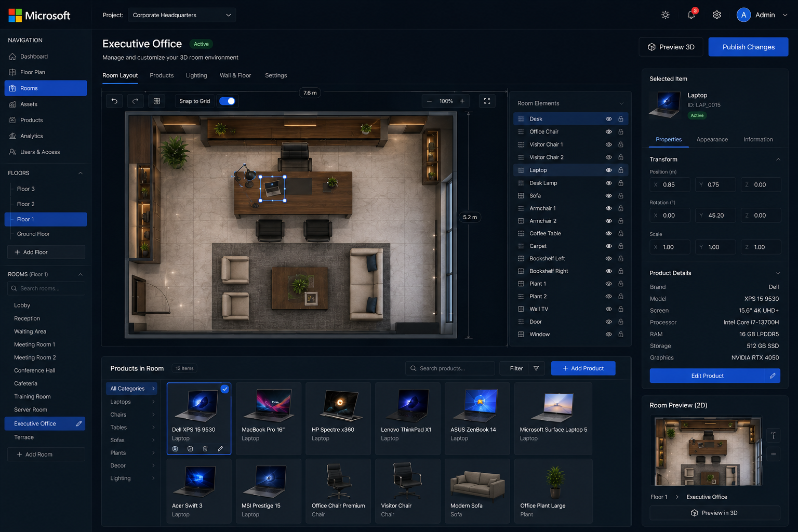Viewport: 798px width, 532px height.
Task: Expand the Laptops category in product list
Action: coord(132,402)
